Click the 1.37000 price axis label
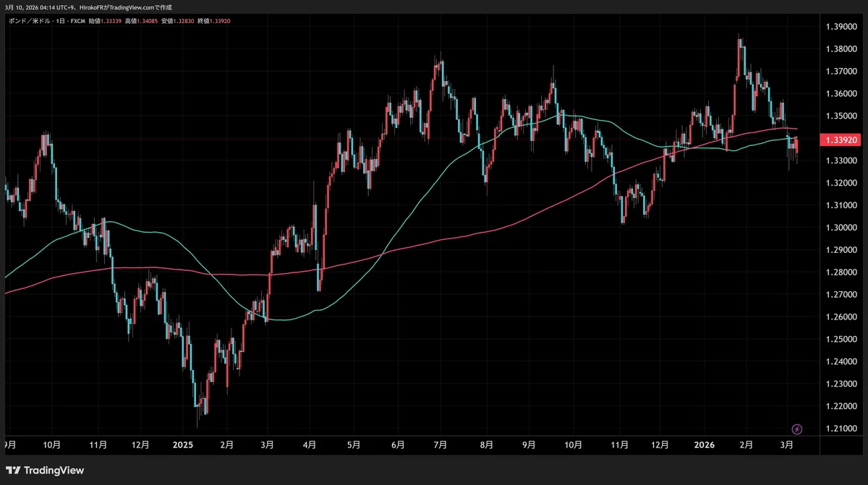Viewport: 868px width, 485px height. pyautogui.click(x=840, y=72)
